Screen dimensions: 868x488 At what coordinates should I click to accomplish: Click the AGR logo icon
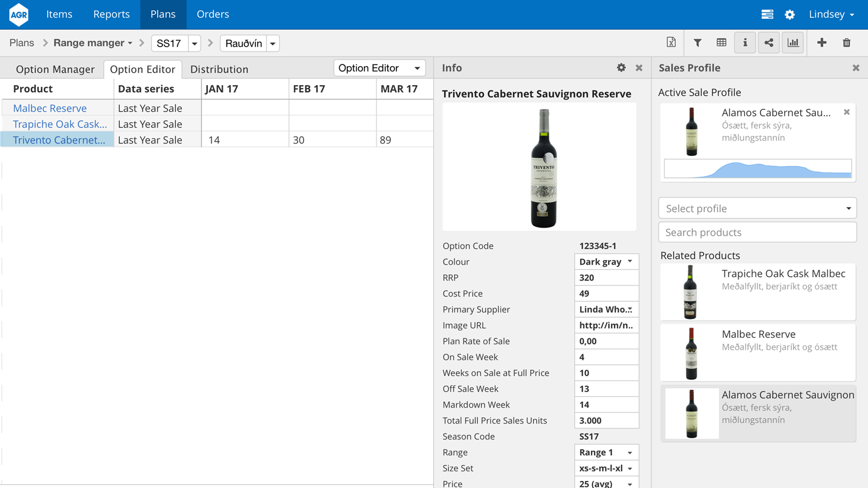pyautogui.click(x=19, y=14)
